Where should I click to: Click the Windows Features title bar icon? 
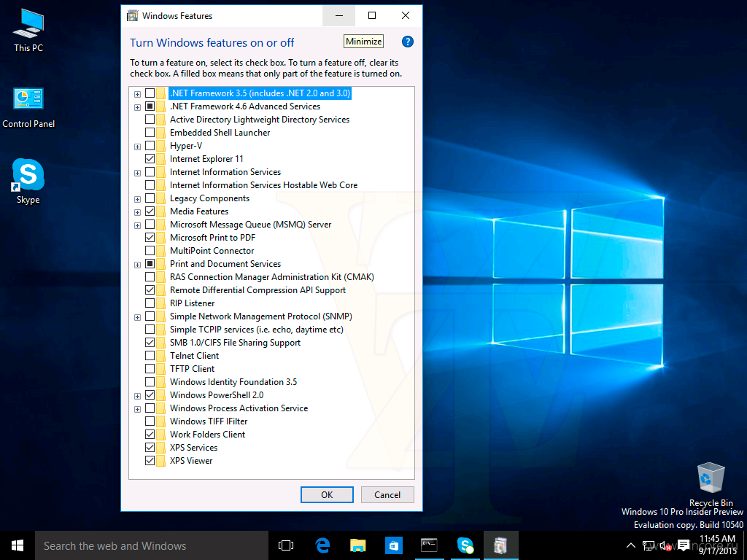tap(132, 16)
